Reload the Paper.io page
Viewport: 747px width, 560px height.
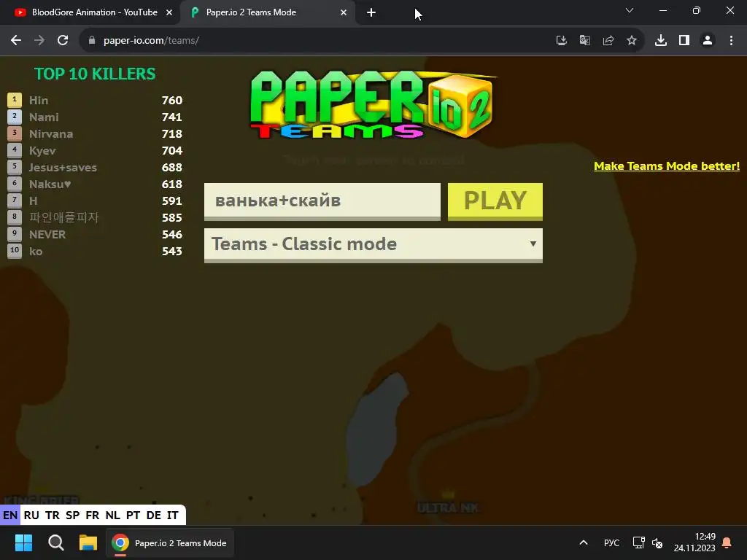[x=63, y=41]
